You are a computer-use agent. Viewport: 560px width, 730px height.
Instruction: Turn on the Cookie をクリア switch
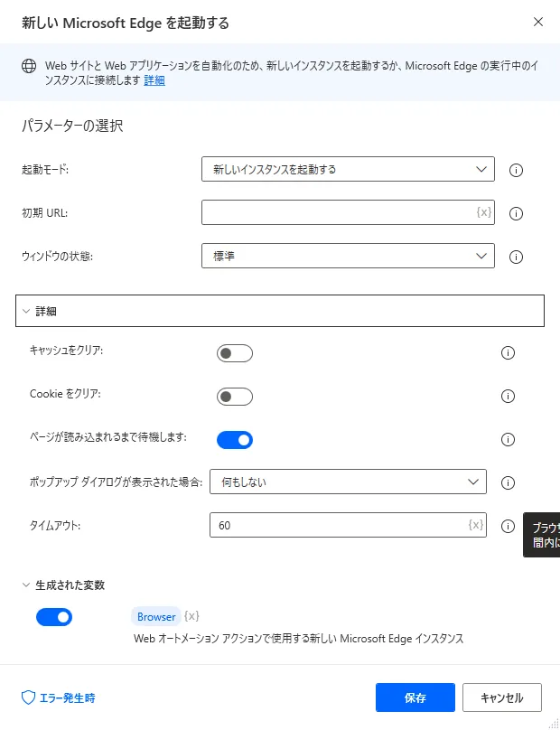coord(235,397)
